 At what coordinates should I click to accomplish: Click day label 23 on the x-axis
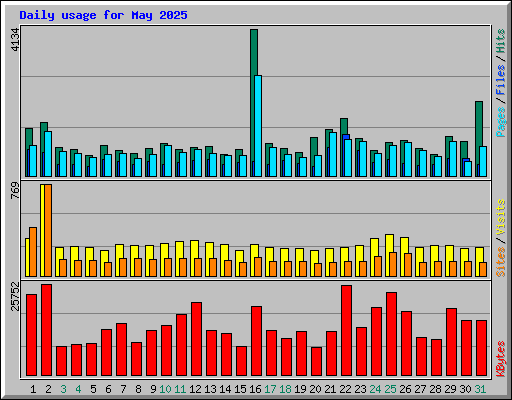point(360,389)
